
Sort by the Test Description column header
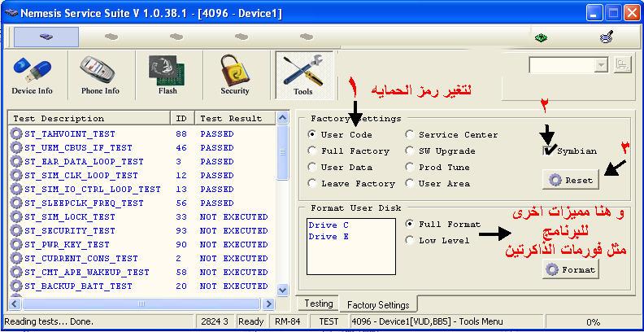tap(89, 118)
